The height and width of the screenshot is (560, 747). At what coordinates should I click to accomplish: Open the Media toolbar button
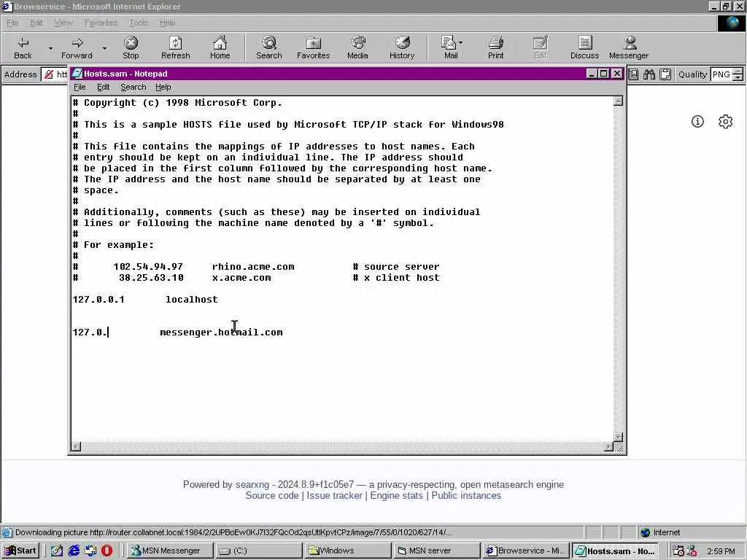357,47
